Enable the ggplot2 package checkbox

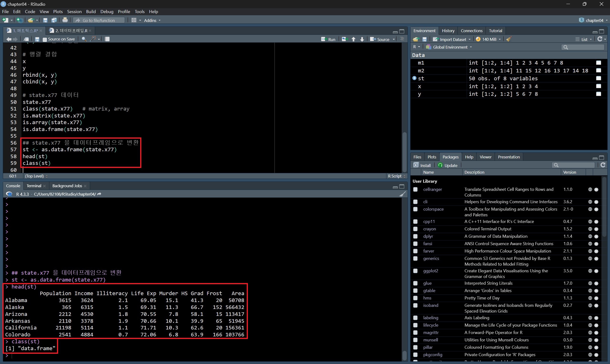tap(415, 271)
